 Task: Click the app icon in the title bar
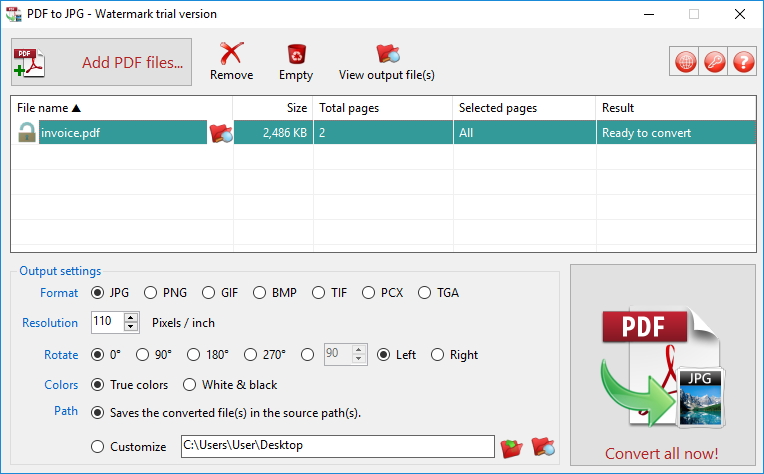click(x=14, y=14)
